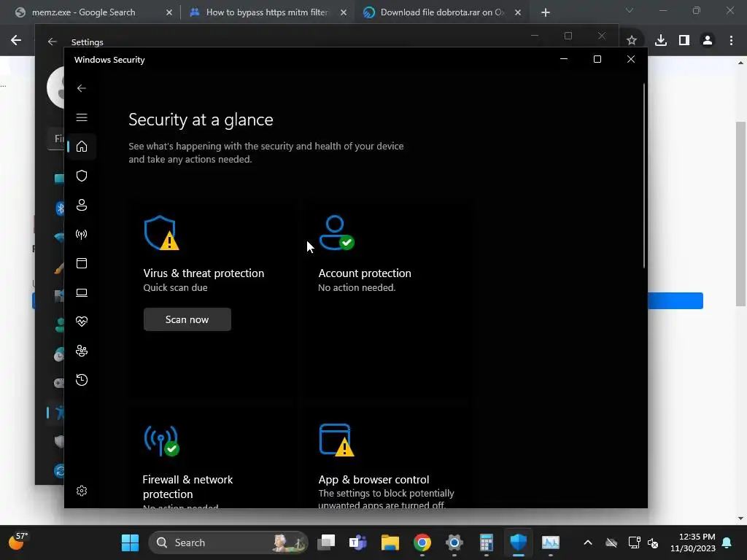Open Protection history clock sidebar icon
The image size is (747, 560).
coord(82,380)
